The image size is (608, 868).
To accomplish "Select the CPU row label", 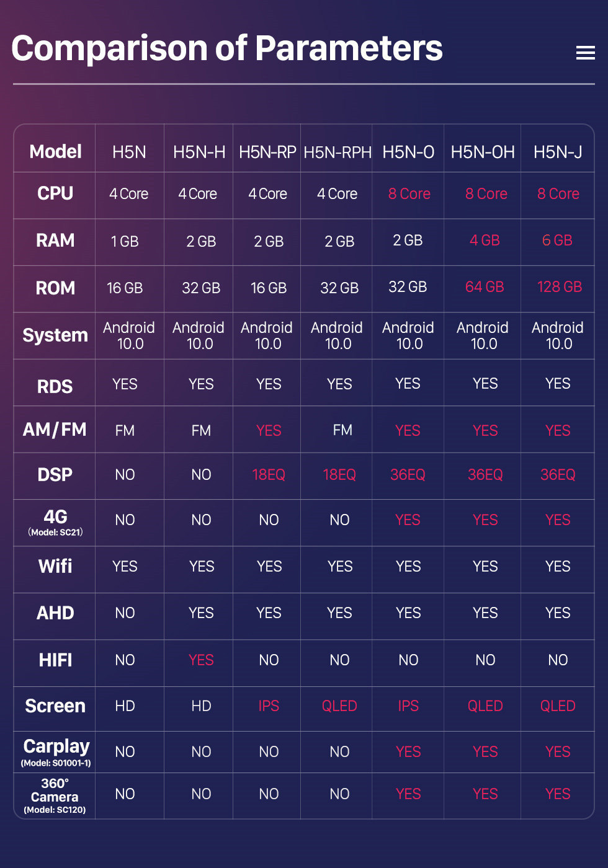I will (55, 193).
